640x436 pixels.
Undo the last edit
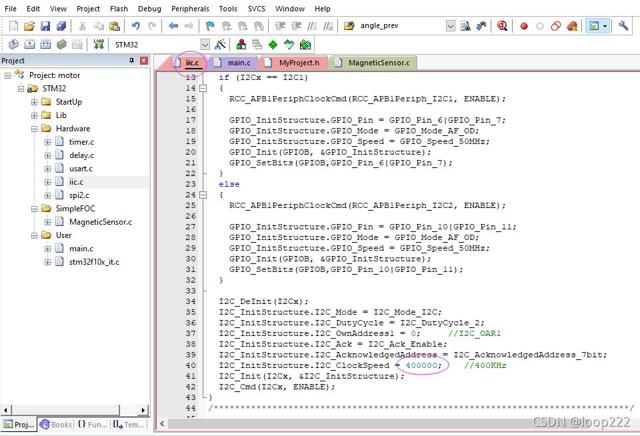[136, 26]
